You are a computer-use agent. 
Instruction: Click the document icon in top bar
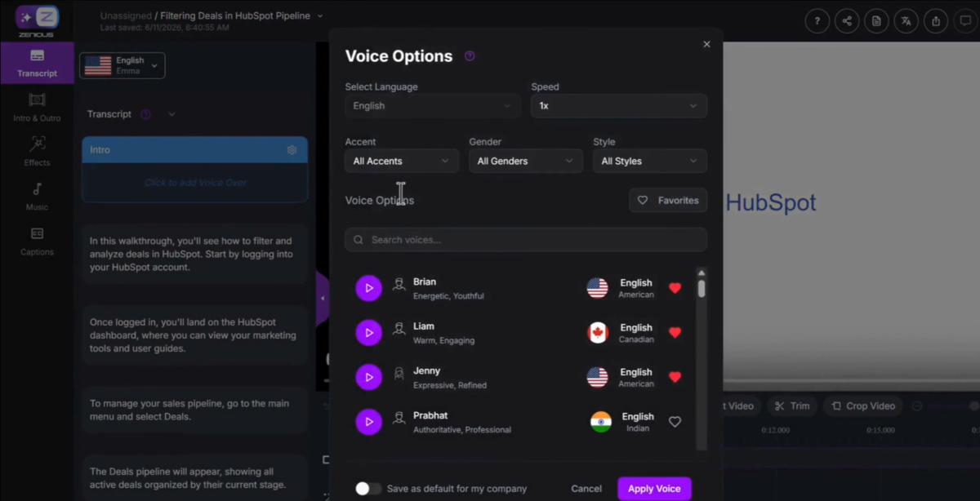coord(877,21)
